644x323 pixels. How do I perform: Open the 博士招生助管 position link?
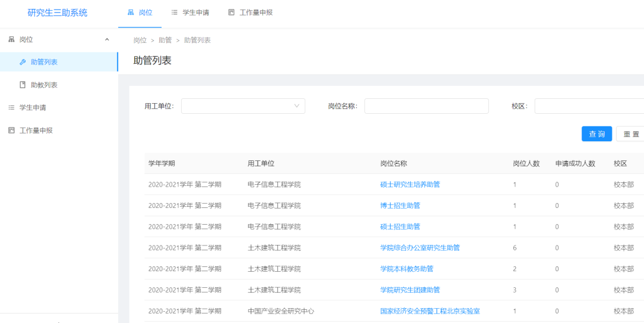[400, 206]
